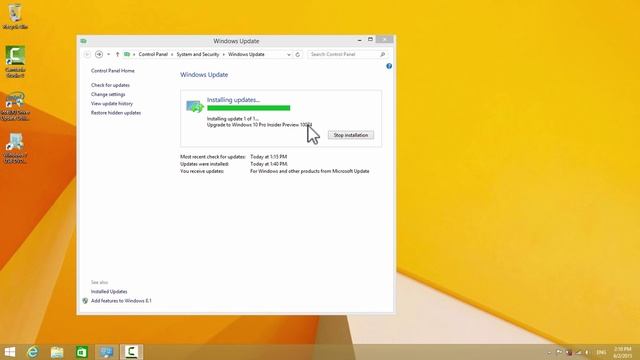
Task: Click the Windows Start button
Action: (x=9, y=352)
